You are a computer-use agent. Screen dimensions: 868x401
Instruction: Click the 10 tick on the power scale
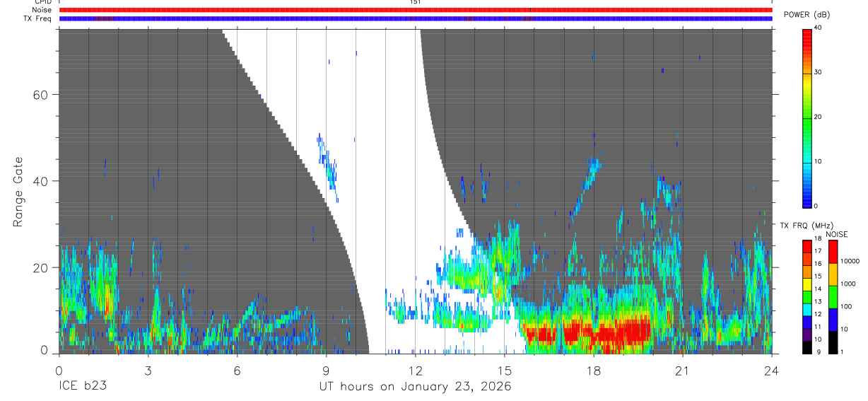click(816, 161)
